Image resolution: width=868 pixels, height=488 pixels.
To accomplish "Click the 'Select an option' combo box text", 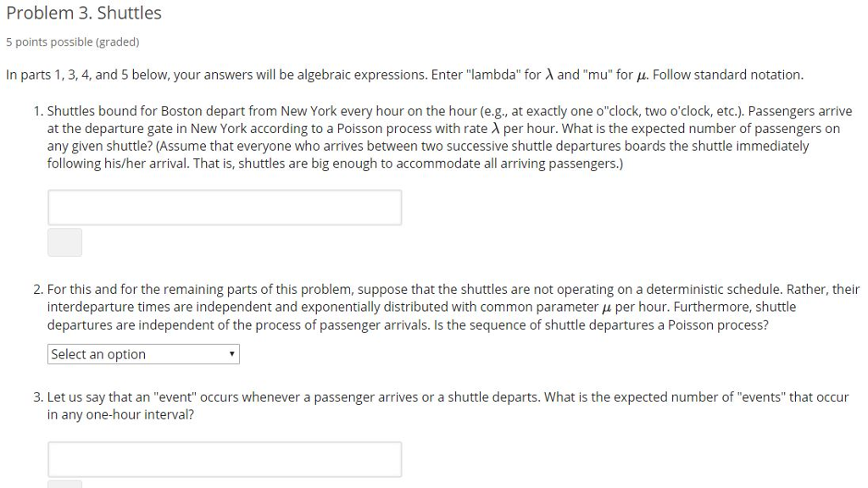I will click(x=96, y=353).
